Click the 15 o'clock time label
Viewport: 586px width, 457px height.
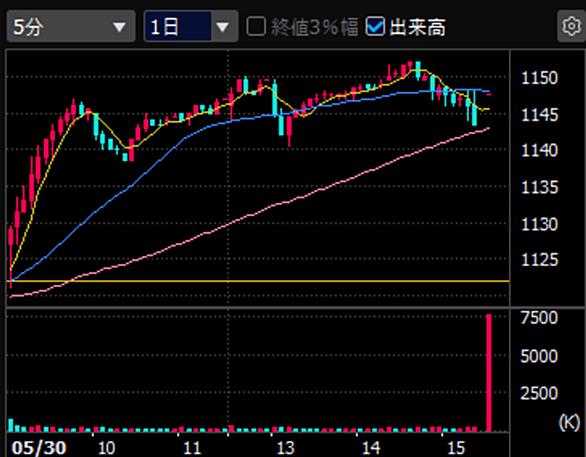click(x=456, y=448)
